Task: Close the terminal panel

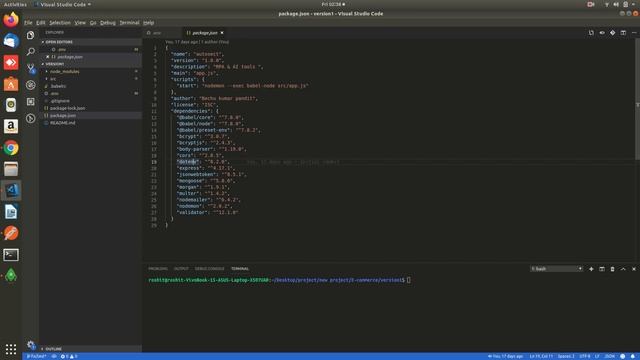Action: tap(633, 269)
